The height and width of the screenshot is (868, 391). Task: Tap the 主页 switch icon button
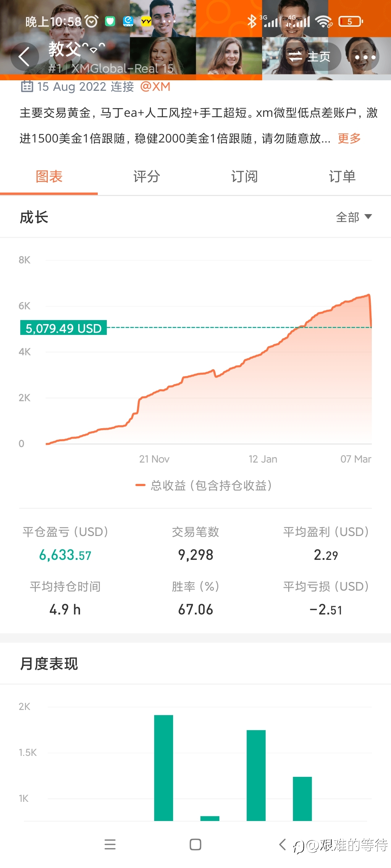pos(309,57)
